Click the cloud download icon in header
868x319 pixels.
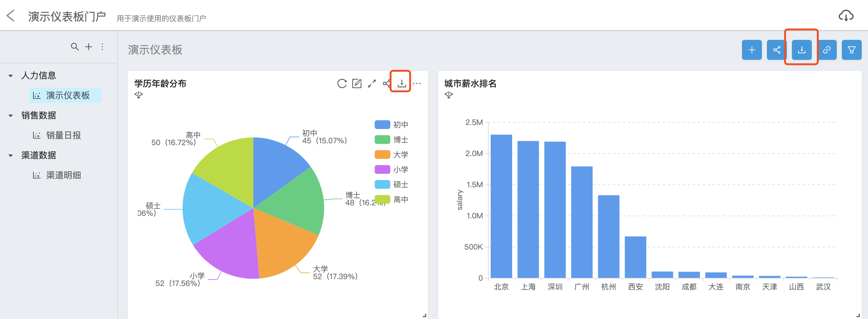846,16
